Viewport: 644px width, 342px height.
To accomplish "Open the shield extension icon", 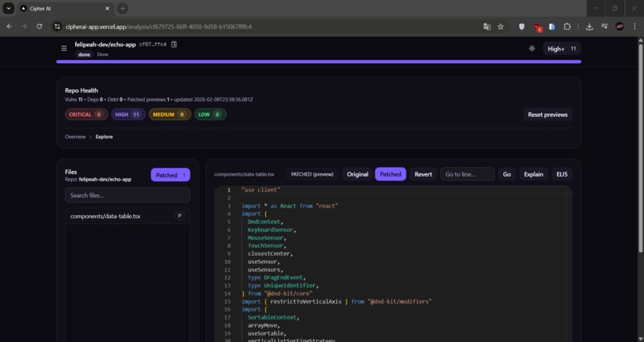I will [522, 26].
